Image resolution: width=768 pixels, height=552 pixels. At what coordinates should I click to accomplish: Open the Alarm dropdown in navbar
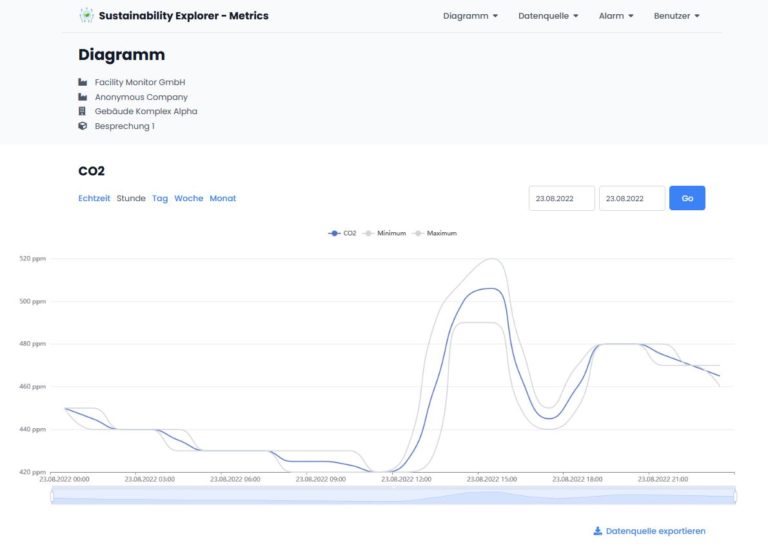[616, 16]
